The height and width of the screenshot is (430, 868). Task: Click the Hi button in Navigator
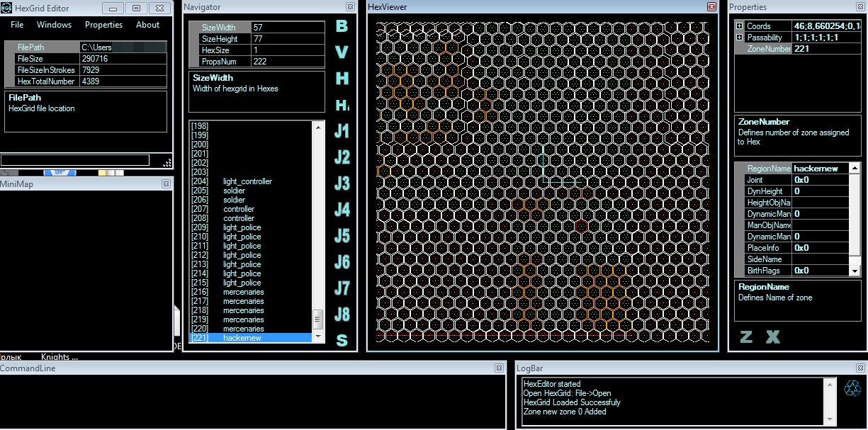342,105
